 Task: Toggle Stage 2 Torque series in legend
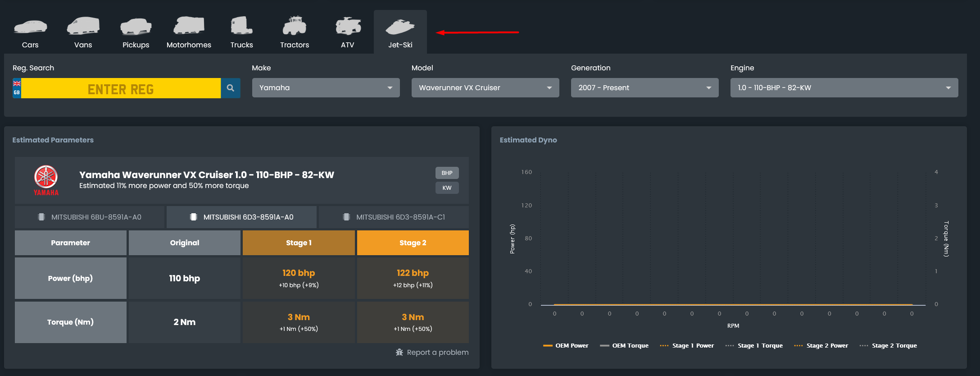tap(888, 346)
